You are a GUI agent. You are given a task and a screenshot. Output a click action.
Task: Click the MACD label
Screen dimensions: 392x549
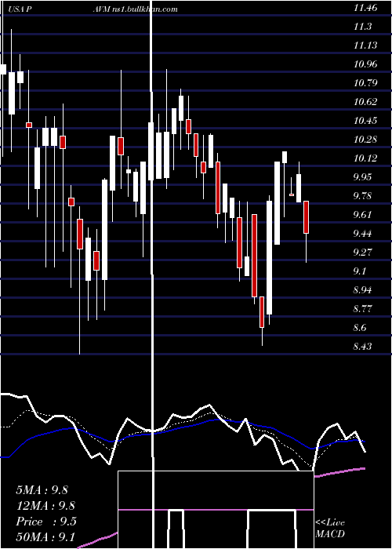tap(330, 534)
